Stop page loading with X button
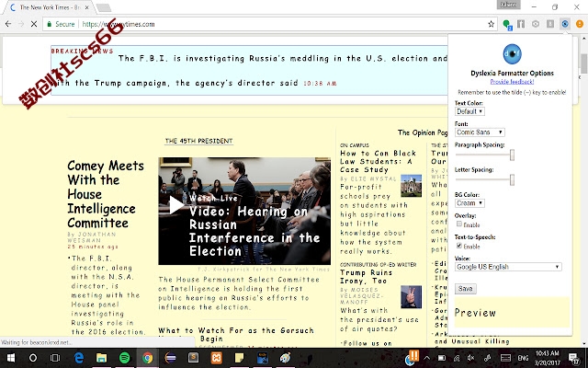This screenshot has width=588, height=368. (x=34, y=24)
